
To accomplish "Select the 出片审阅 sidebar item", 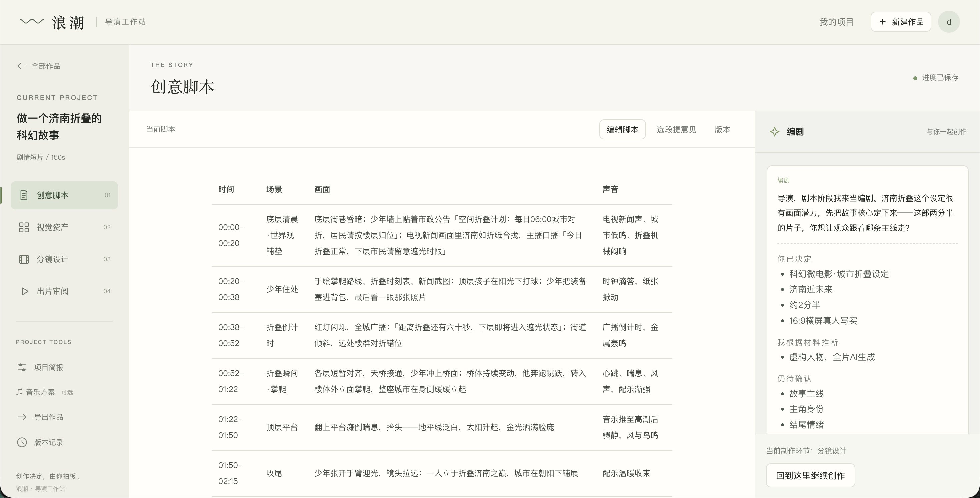I will coord(64,291).
